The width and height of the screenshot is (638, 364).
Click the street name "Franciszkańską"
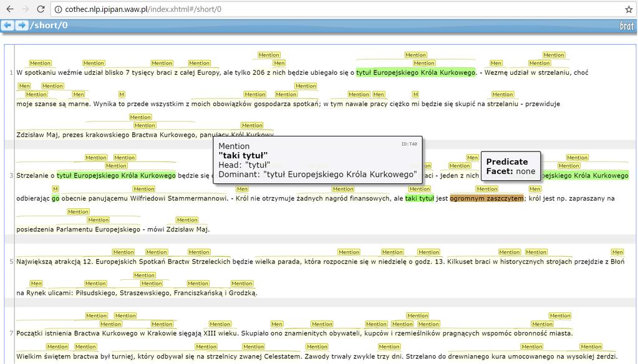198,293
